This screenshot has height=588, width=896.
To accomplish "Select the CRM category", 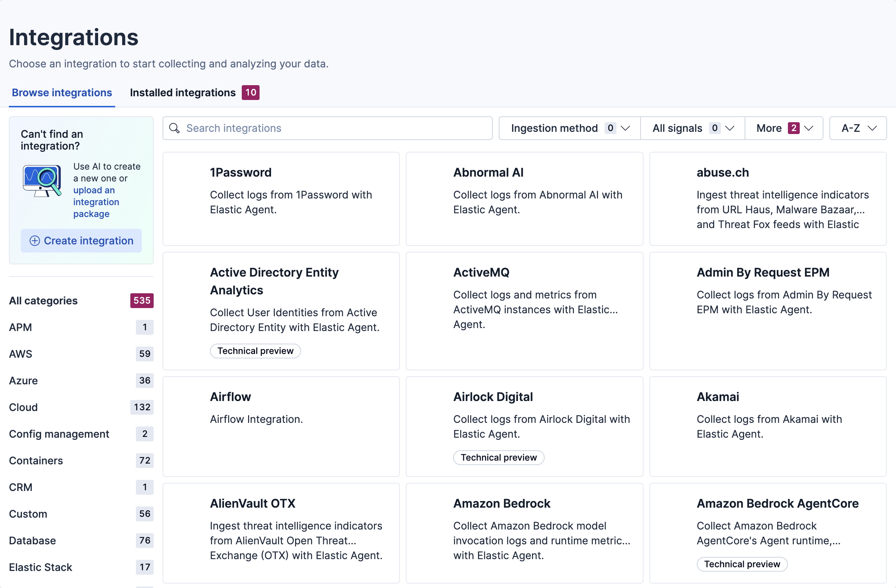I will click(81, 487).
